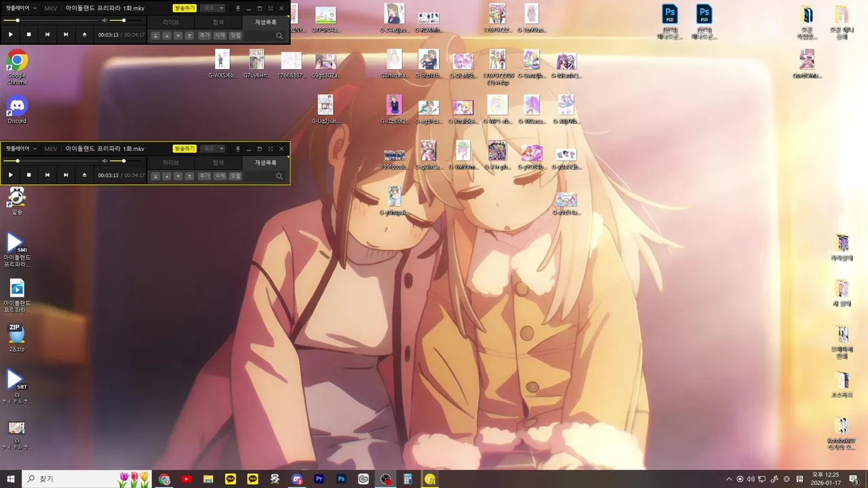
Task: Open Chrome from the taskbar
Action: pyautogui.click(x=164, y=479)
